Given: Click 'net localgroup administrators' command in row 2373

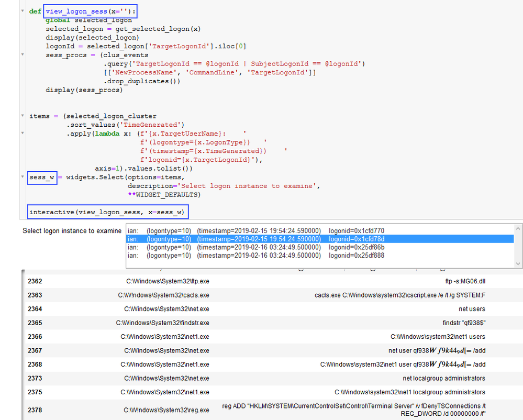Looking at the screenshot, I should coord(444,378).
